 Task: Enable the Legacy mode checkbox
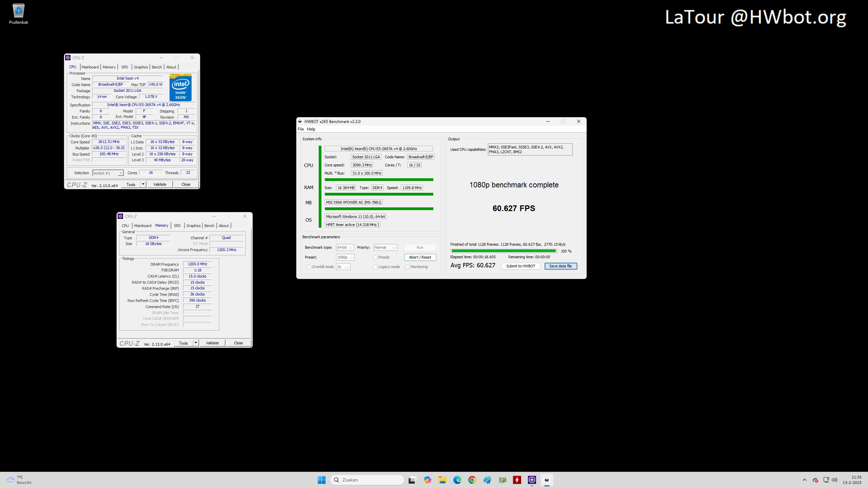375,267
